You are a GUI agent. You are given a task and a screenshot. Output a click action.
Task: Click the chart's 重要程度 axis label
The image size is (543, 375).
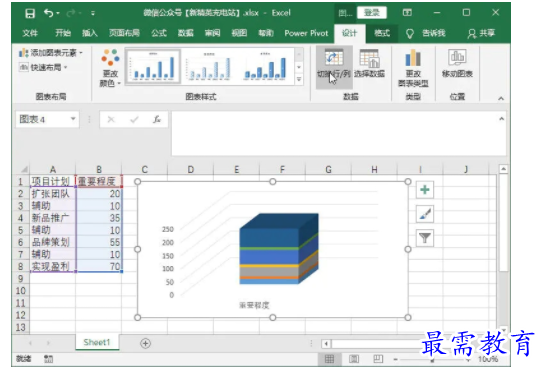pyautogui.click(x=254, y=305)
